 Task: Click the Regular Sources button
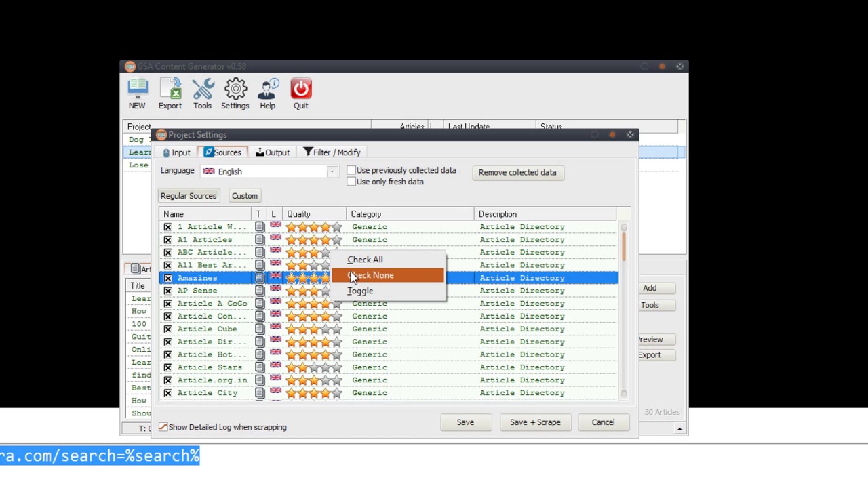[189, 196]
